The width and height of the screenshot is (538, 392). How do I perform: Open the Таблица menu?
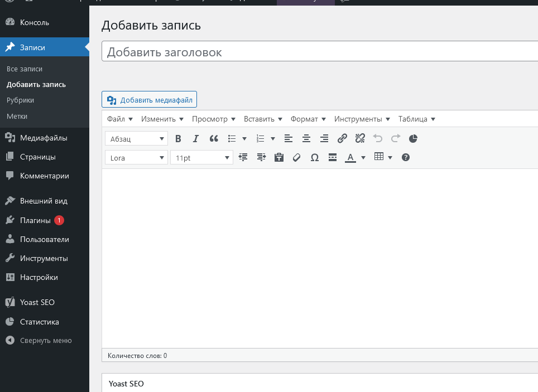pyautogui.click(x=416, y=119)
